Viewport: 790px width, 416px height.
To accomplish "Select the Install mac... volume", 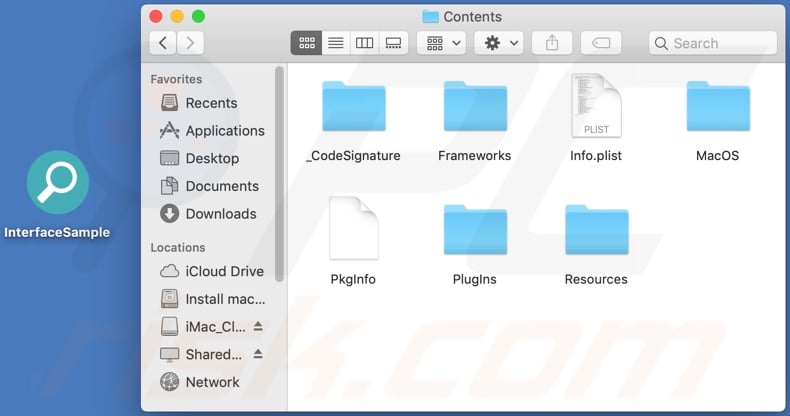I will (x=213, y=299).
